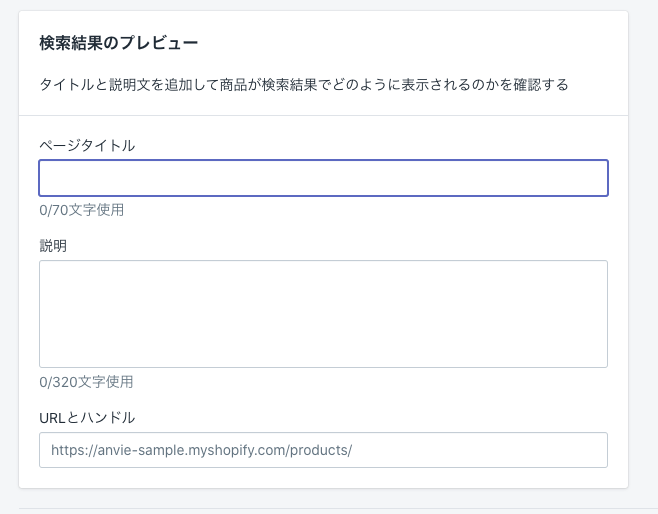Viewport: 658px width, 514px height.
Task: Place cursor after products/ in URL field
Action: (354, 450)
